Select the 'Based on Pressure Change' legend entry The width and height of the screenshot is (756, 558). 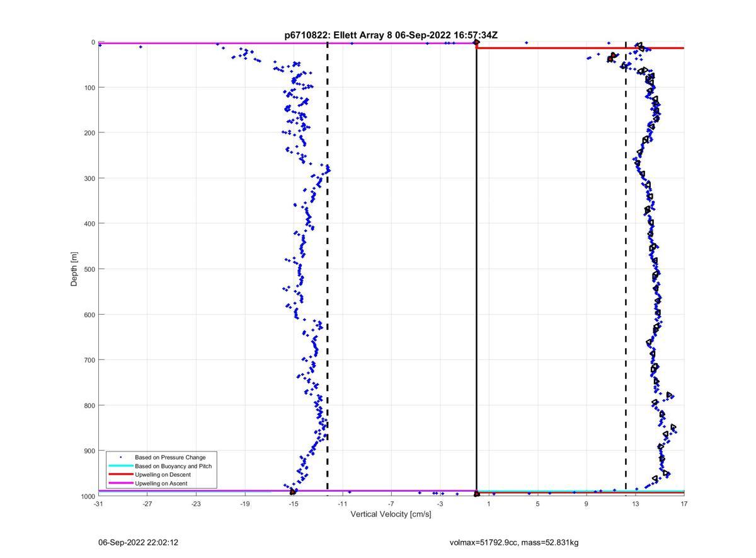pyautogui.click(x=170, y=457)
